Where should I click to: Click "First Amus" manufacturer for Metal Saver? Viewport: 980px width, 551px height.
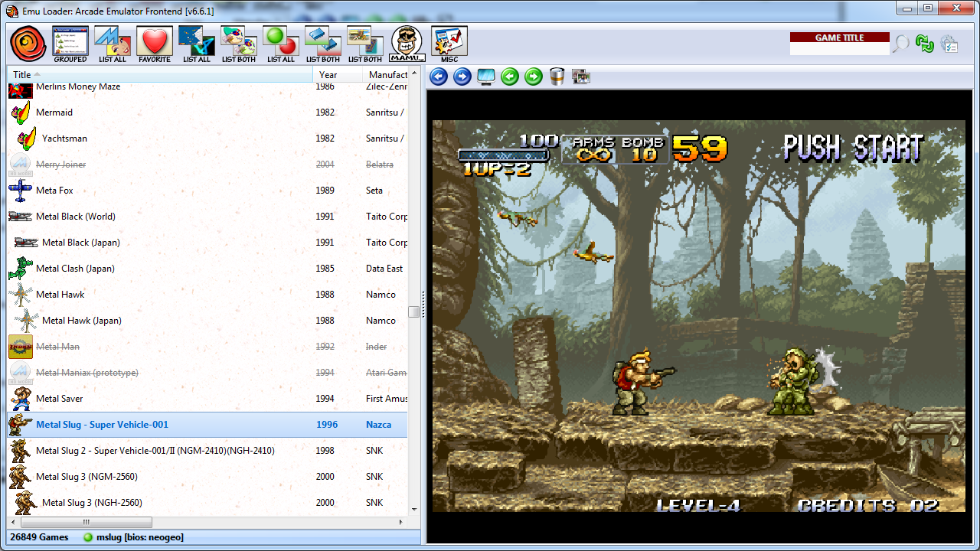385,399
